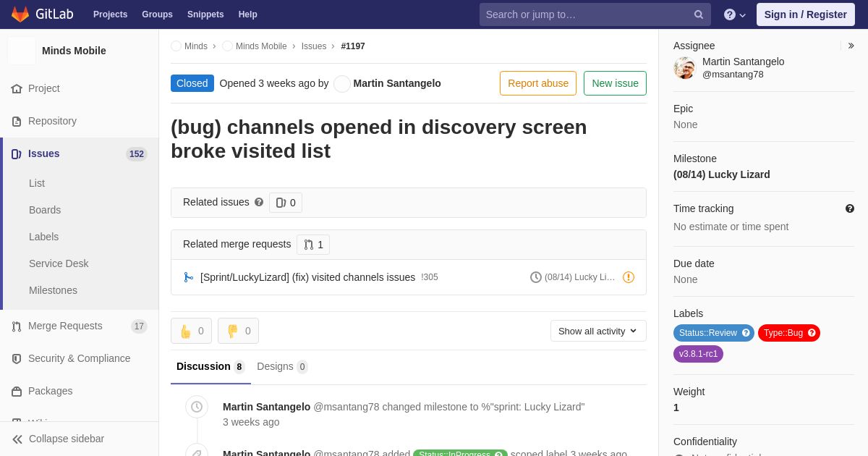Viewport: 868px width, 456px height.
Task: Click v3.8.1-rc1 label
Action: pos(698,354)
